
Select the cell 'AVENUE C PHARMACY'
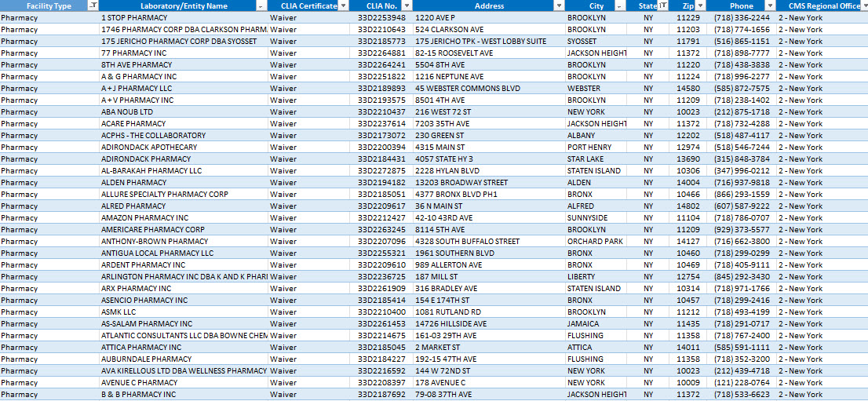(x=184, y=383)
